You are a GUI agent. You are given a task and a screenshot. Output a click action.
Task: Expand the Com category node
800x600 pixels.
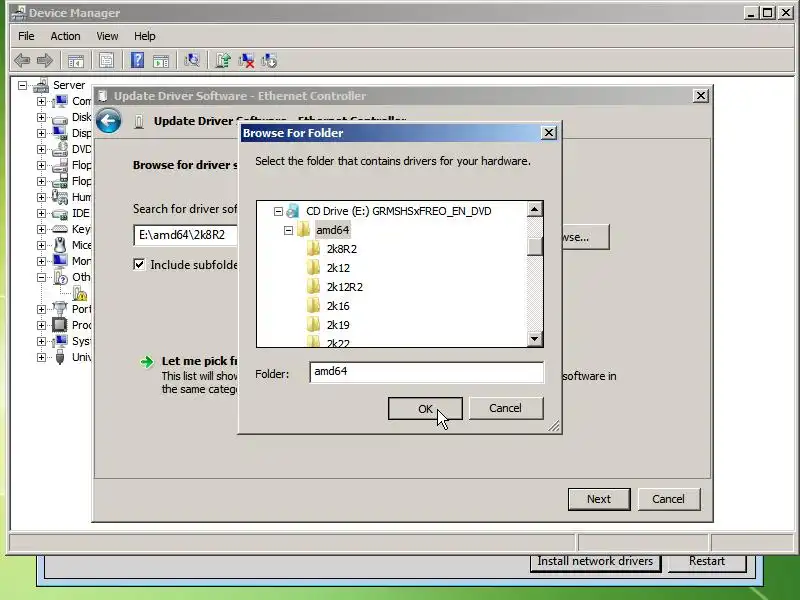pyautogui.click(x=41, y=102)
